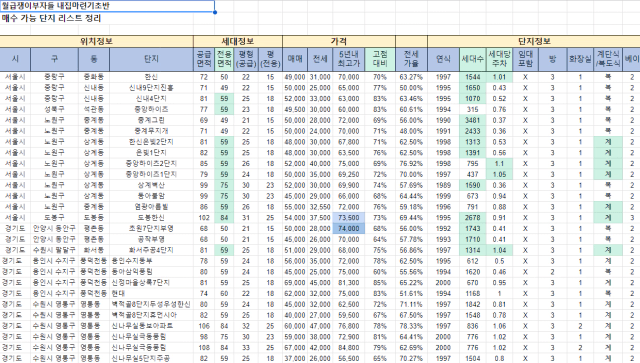
Task: Click the green 고점대비 column header
Action: (380, 59)
